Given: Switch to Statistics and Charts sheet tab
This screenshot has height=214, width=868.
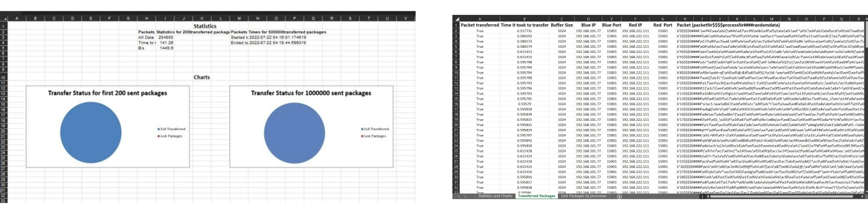Looking at the screenshot, I should click(494, 197).
